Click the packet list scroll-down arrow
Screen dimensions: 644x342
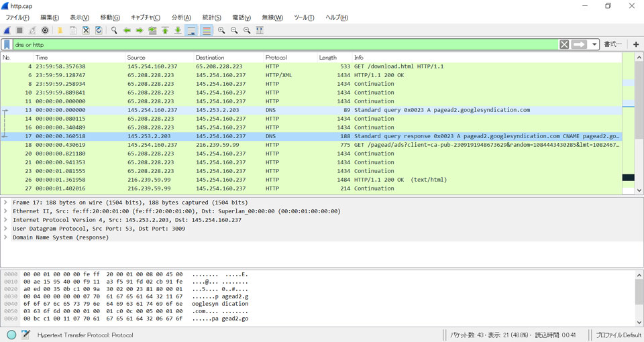[639, 190]
